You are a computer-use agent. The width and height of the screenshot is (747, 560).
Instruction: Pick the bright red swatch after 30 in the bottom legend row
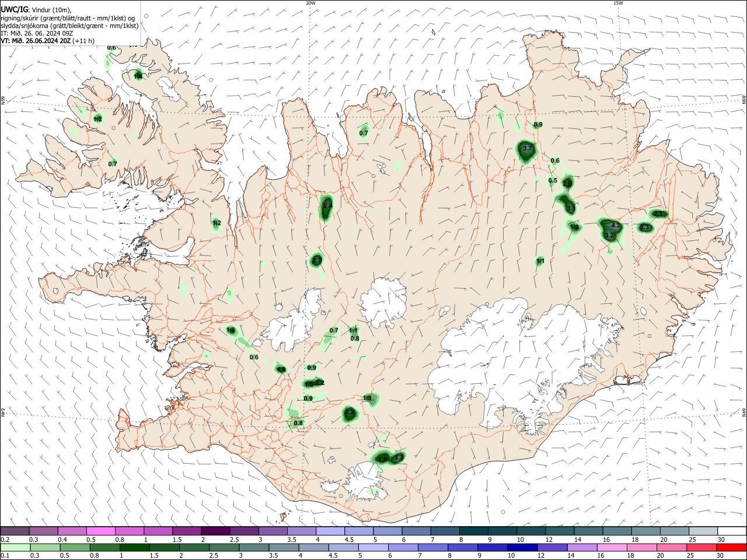pyautogui.click(x=731, y=547)
